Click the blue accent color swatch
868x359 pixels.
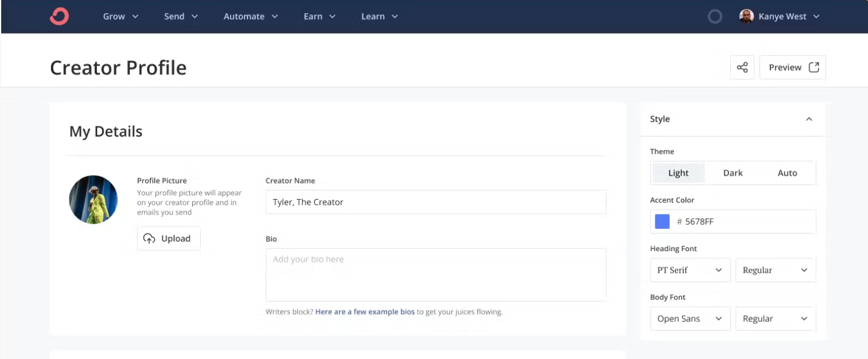click(661, 221)
